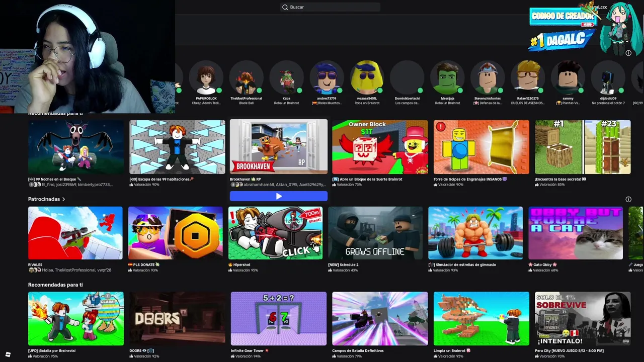The width and height of the screenshot is (644, 362).
Task: Click No presione el botón 7 status text
Action: click(608, 103)
